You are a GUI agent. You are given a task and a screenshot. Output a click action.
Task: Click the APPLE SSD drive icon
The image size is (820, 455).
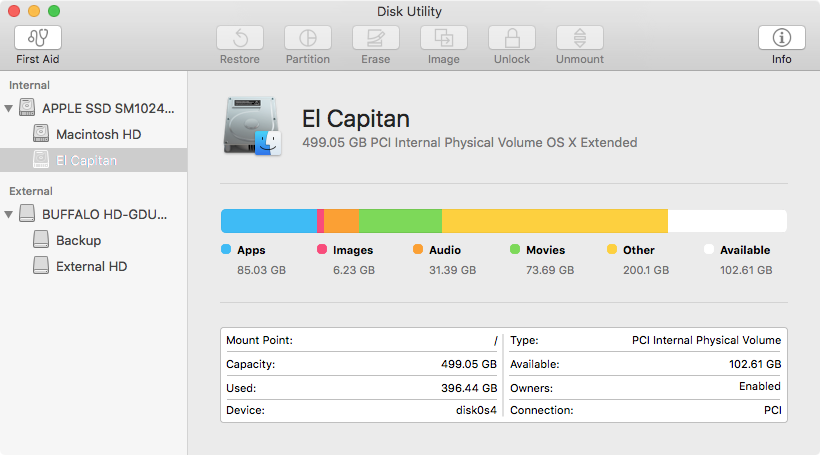27,107
